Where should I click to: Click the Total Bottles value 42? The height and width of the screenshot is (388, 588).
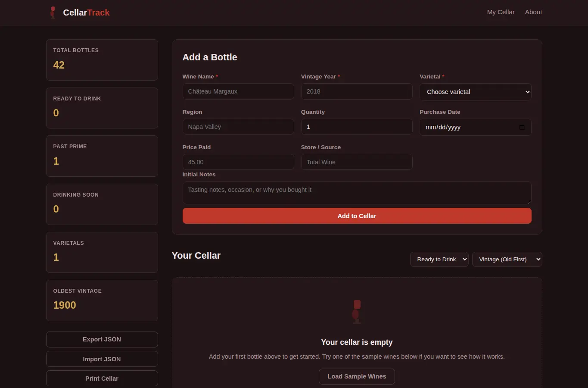[x=59, y=65]
